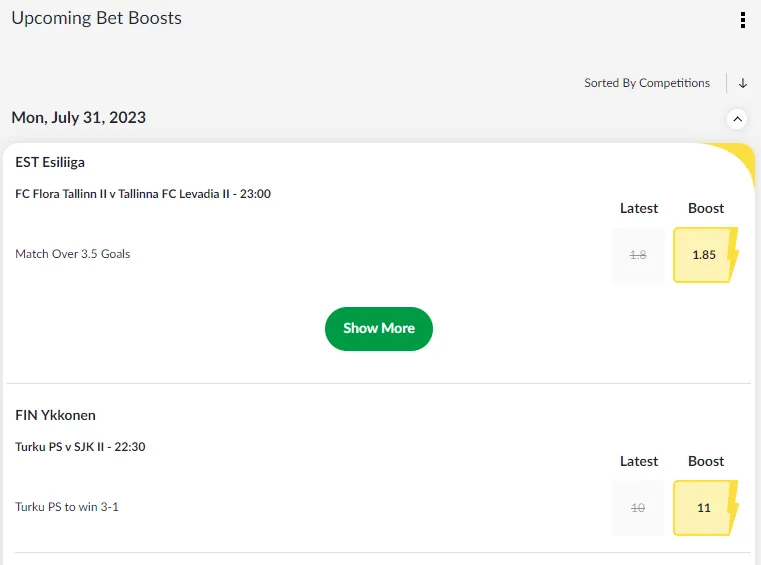Image resolution: width=761 pixels, height=565 pixels.
Task: Select the EST Esiliiga competition heading
Action: pos(50,162)
